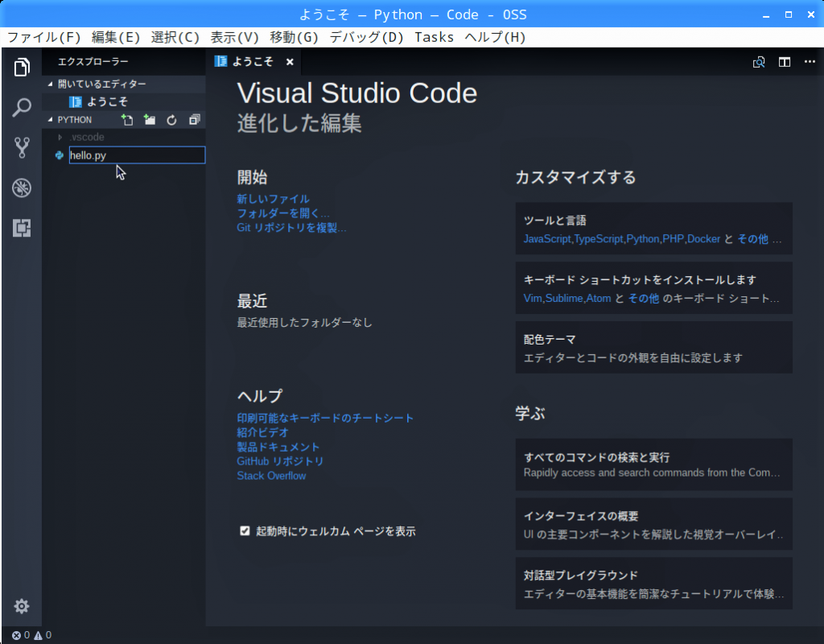The width and height of the screenshot is (824, 644).
Task: Open 印刷可能なキーボードのチートシート link
Action: pos(325,418)
